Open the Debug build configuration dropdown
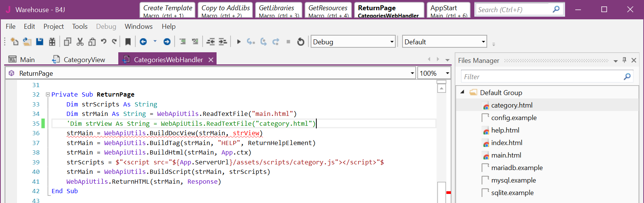The width and height of the screenshot is (644, 203). tap(392, 42)
